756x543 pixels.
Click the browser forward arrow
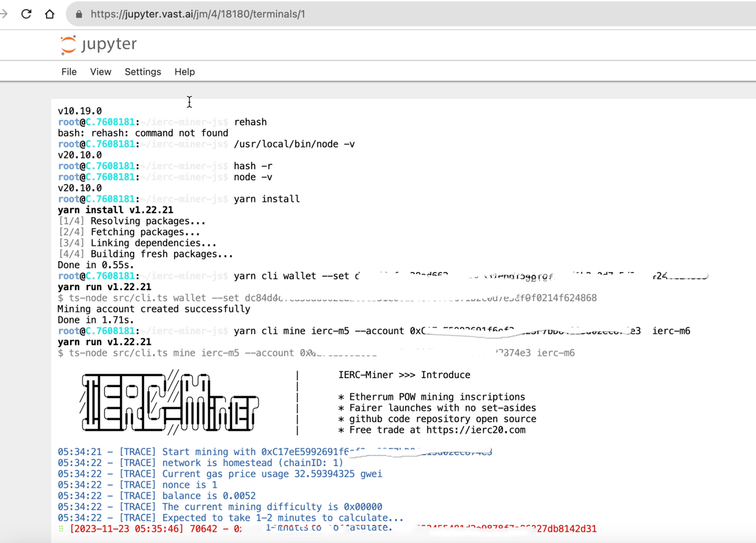[x=4, y=14]
